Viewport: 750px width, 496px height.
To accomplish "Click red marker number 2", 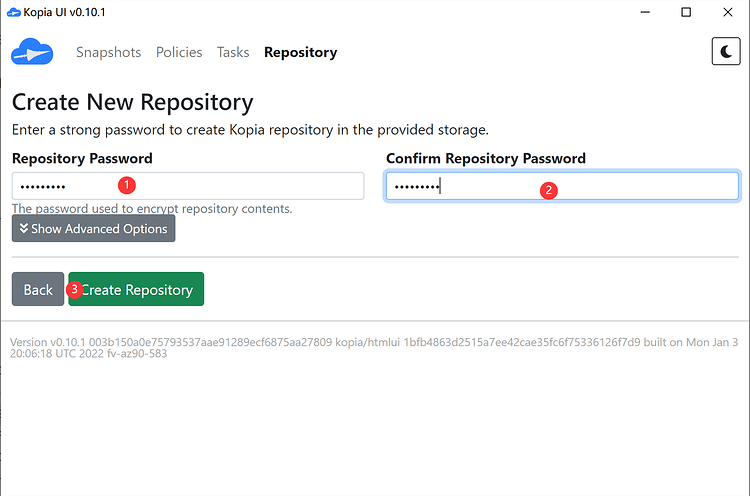I will pos(548,188).
